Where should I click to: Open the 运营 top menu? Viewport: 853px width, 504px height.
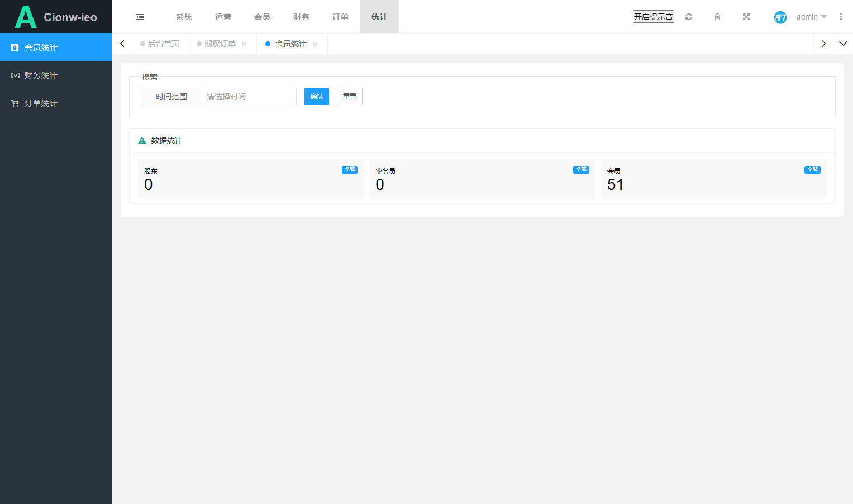pos(223,17)
